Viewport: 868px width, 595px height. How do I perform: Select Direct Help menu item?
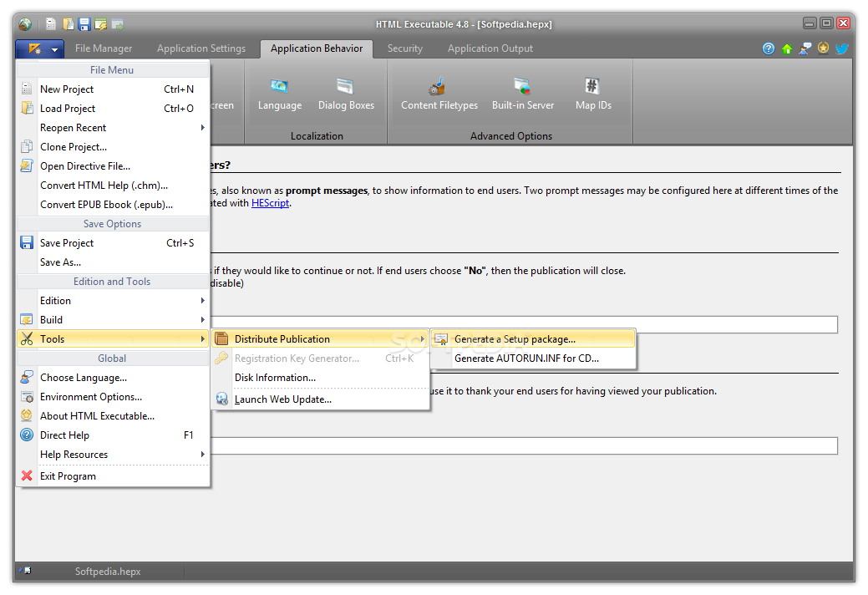click(x=113, y=435)
